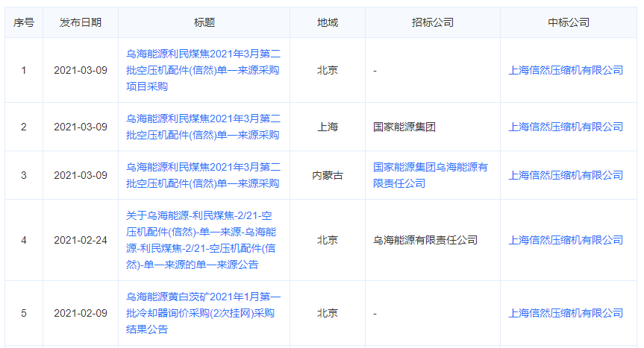The height and width of the screenshot is (348, 644).
Task: Click the 发布日期 column header
Action: coord(81,22)
